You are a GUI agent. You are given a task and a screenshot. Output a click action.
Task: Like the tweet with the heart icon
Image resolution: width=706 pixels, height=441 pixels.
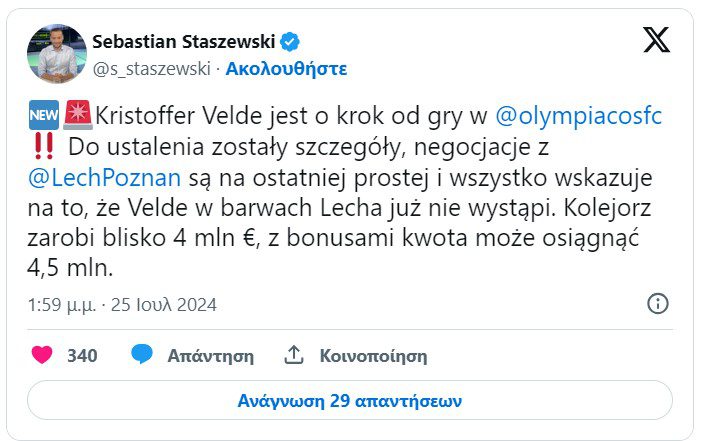coord(42,355)
